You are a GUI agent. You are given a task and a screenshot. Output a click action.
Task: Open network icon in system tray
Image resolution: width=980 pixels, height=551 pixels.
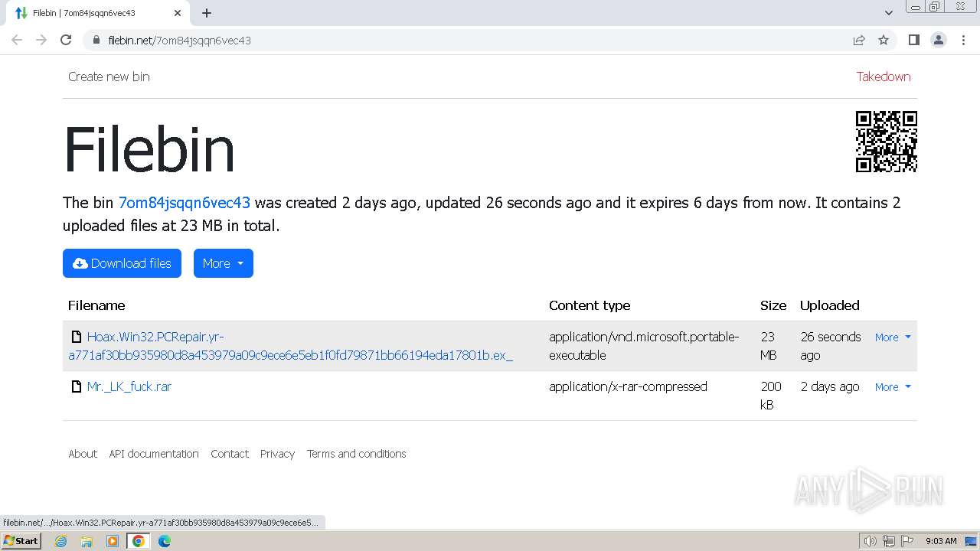tap(889, 541)
